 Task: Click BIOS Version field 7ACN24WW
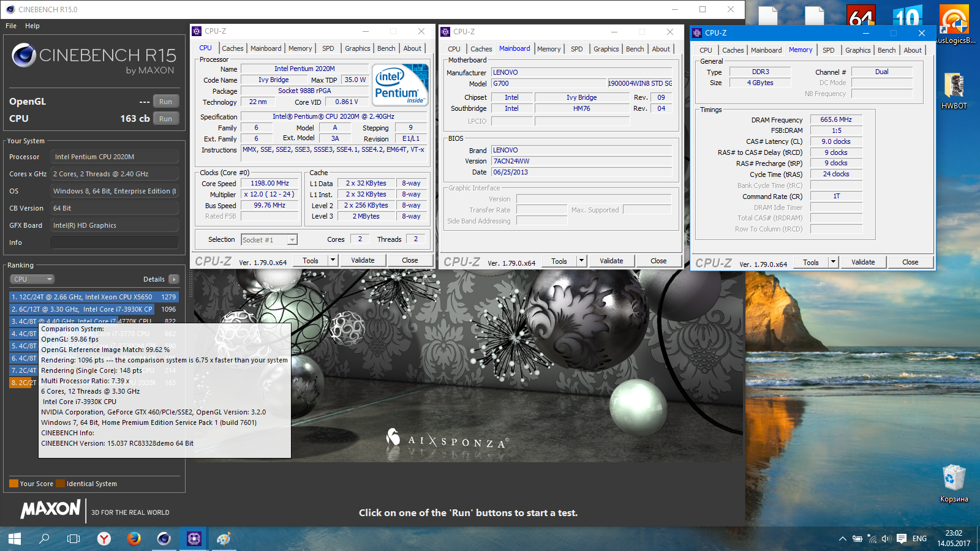pos(582,162)
